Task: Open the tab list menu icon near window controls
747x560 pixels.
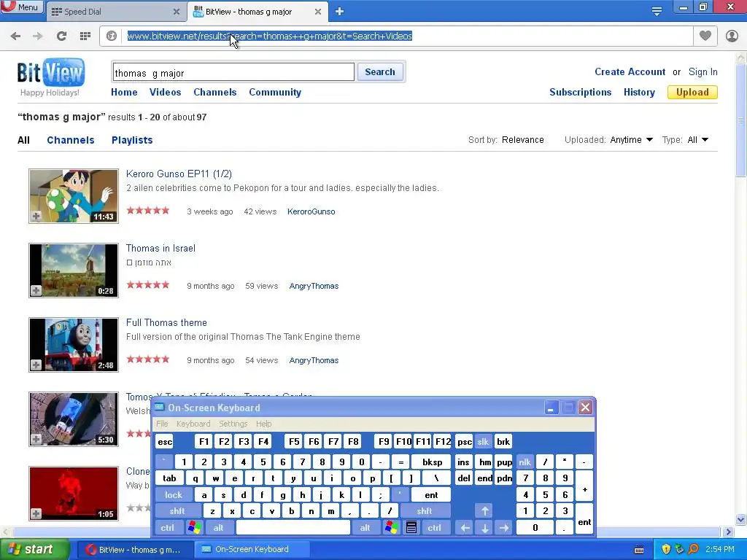Action: tap(657, 11)
